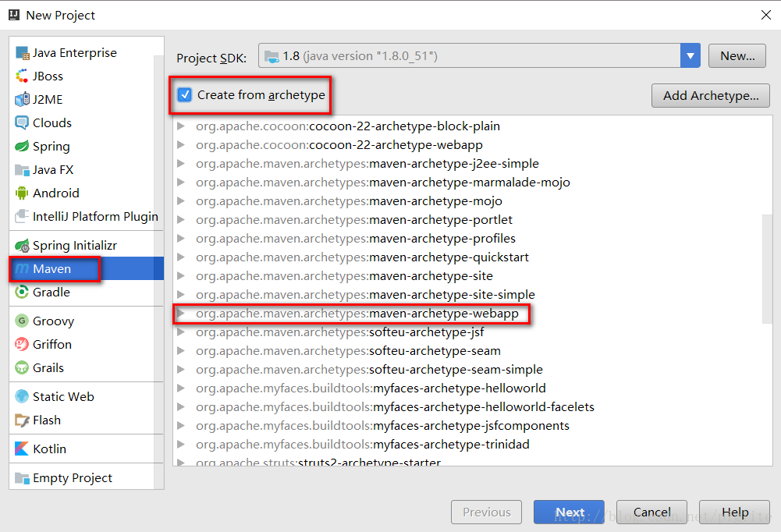Select maven-archetype-site row
The height and width of the screenshot is (532, 781).
[473, 276]
